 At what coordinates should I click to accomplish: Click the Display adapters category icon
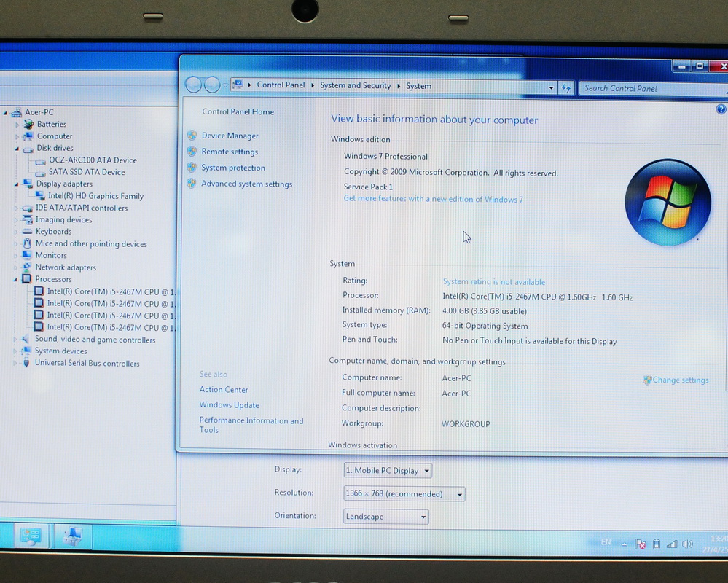(x=28, y=184)
